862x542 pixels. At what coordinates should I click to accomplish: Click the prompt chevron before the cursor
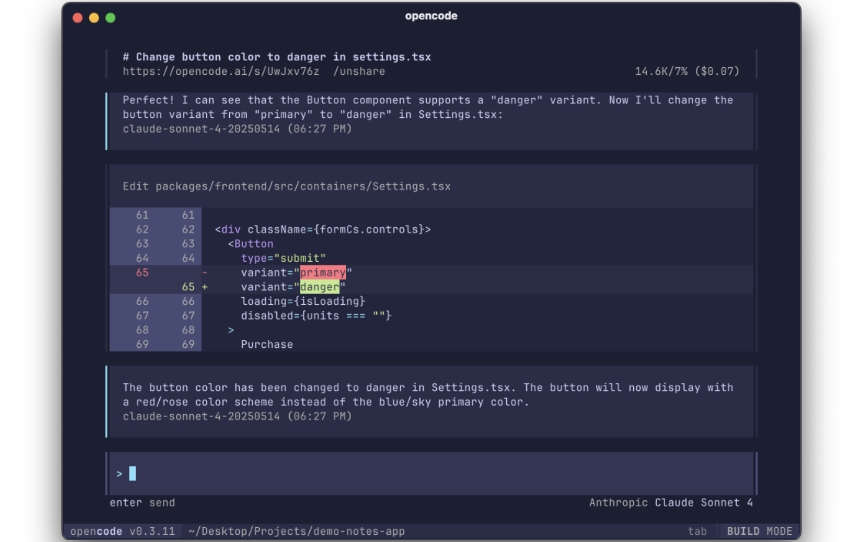119,474
